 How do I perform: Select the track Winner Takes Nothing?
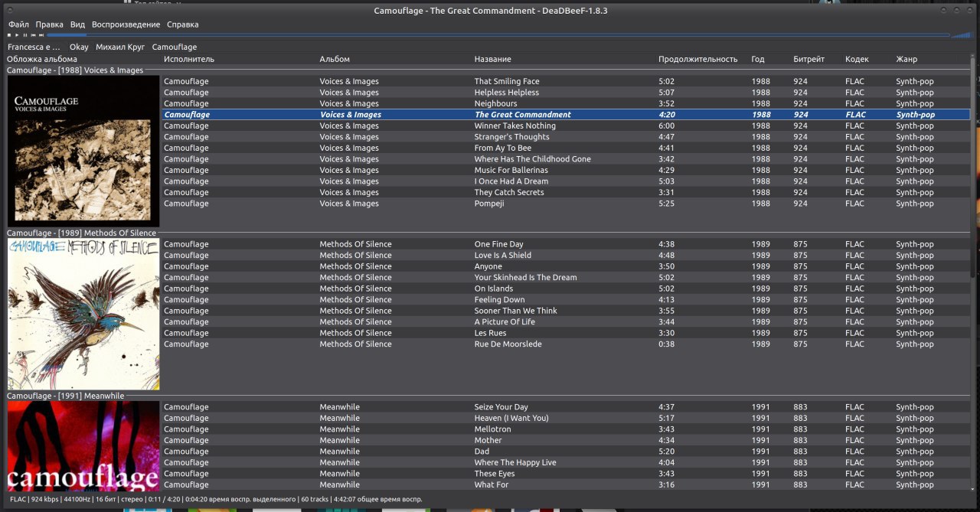(x=566, y=126)
